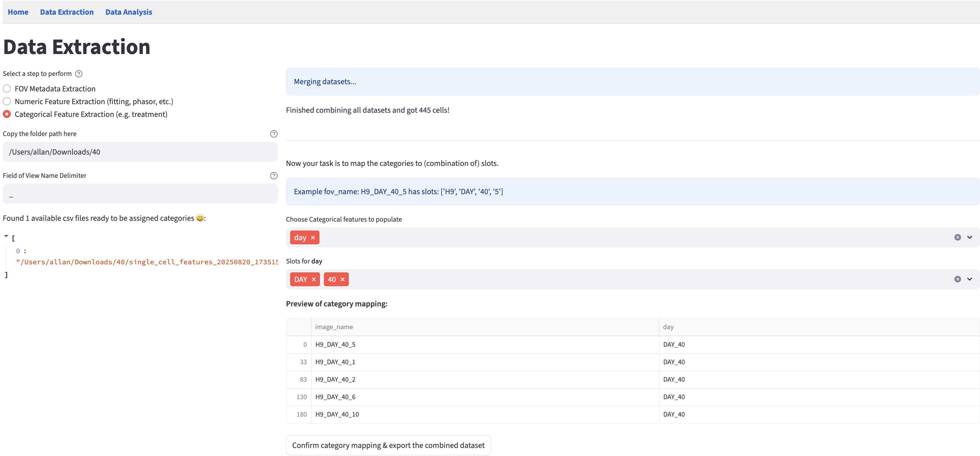Collapse the csv files JSON list
This screenshot has width=980, height=456.
(x=6, y=236)
